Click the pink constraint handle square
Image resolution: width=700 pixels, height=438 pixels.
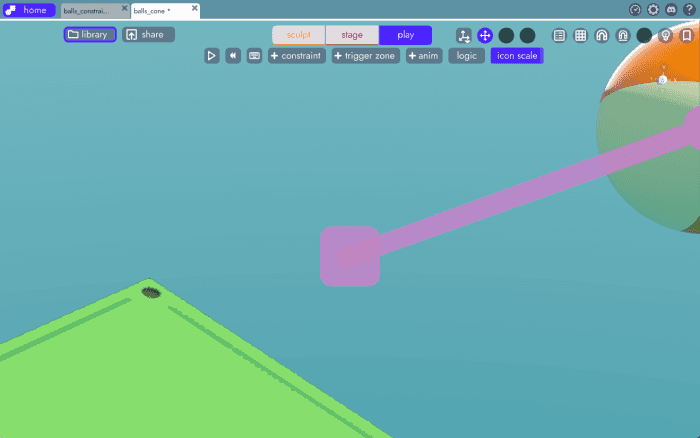tap(349, 256)
